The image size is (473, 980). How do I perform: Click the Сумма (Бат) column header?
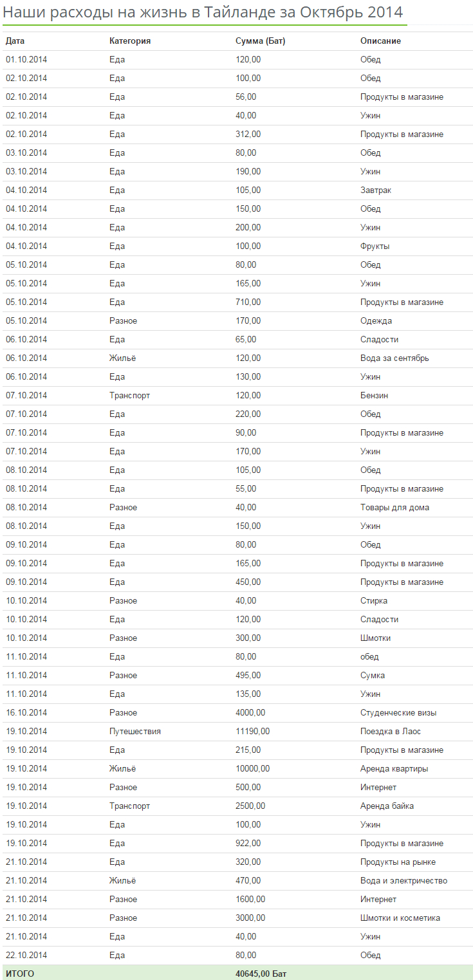pos(261,41)
